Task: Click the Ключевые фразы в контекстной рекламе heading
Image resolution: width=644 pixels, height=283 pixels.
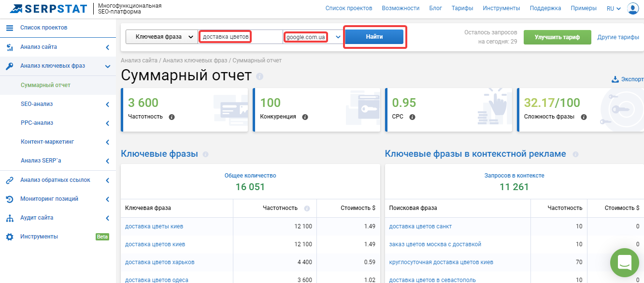Action: pyautogui.click(x=475, y=154)
